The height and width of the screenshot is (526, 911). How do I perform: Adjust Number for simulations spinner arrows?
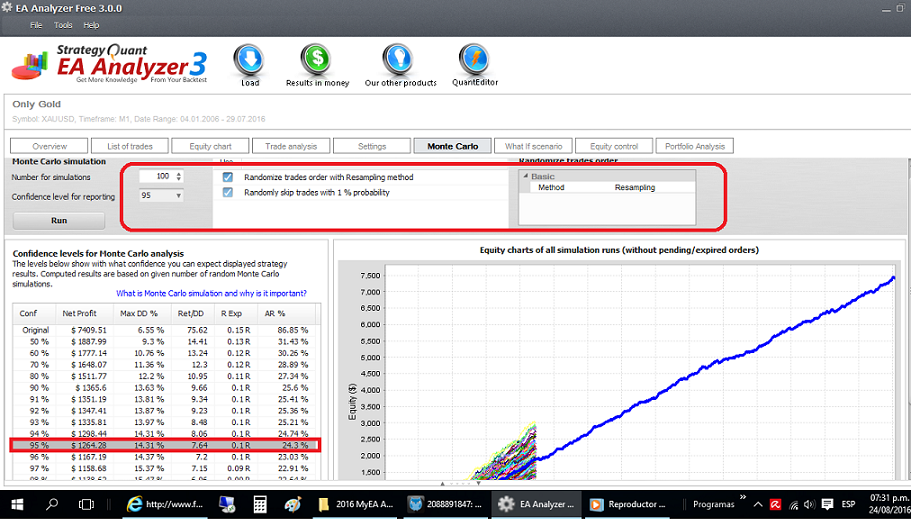179,177
